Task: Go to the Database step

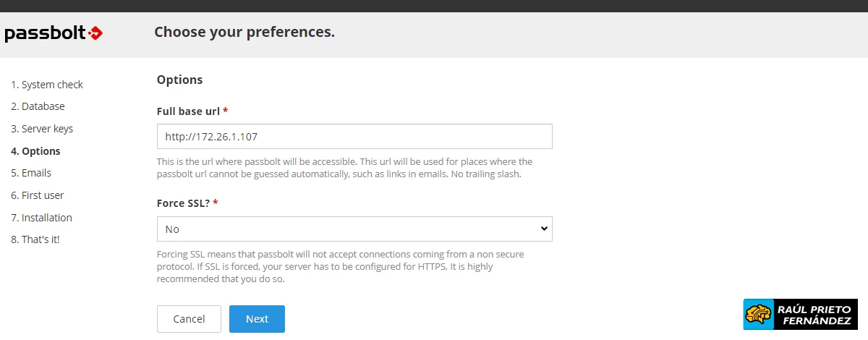Action: pos(38,106)
